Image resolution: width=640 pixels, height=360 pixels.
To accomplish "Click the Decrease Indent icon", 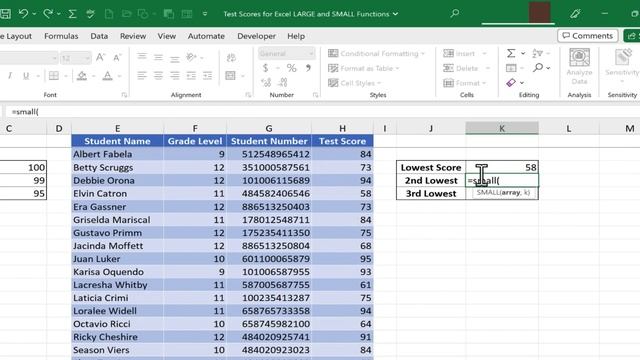I will 191,76.
